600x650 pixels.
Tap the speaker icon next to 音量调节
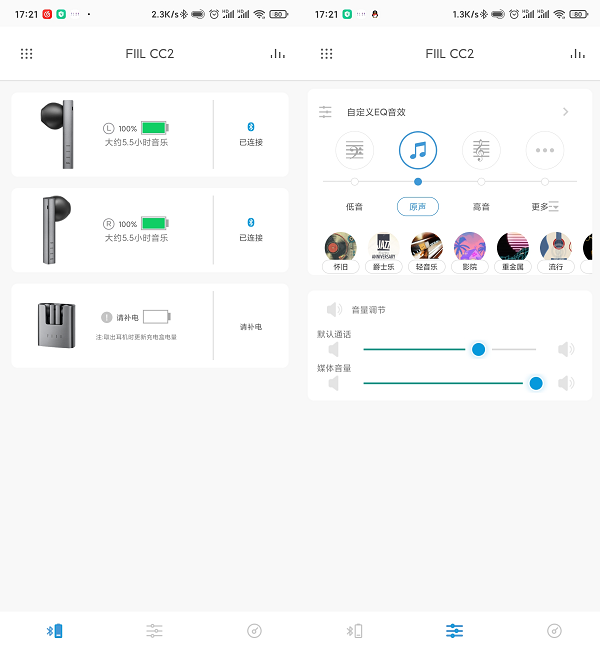point(334,310)
